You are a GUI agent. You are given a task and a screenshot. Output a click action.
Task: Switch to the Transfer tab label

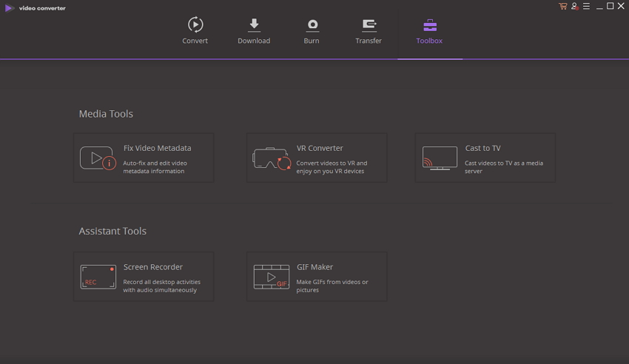369,41
